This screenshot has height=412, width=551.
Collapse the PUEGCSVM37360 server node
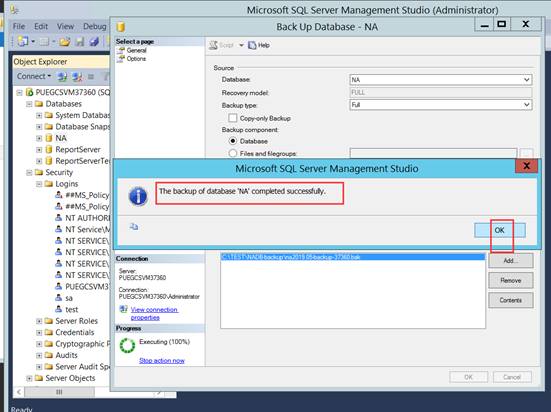click(19, 92)
